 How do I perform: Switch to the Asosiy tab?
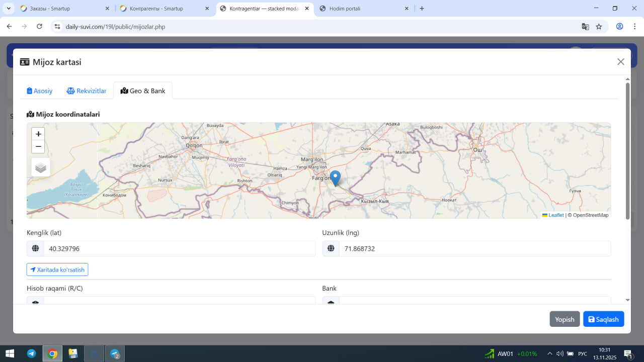40,91
